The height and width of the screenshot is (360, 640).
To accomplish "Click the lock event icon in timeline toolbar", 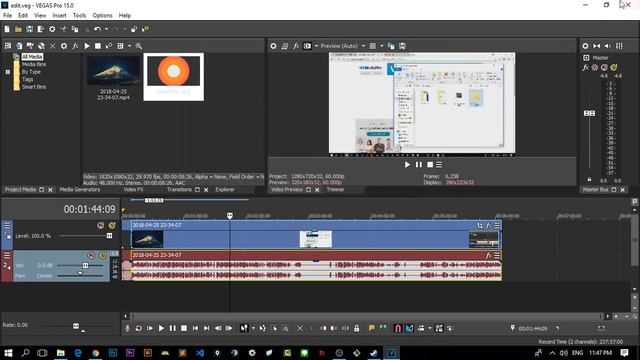I will click(x=357, y=328).
